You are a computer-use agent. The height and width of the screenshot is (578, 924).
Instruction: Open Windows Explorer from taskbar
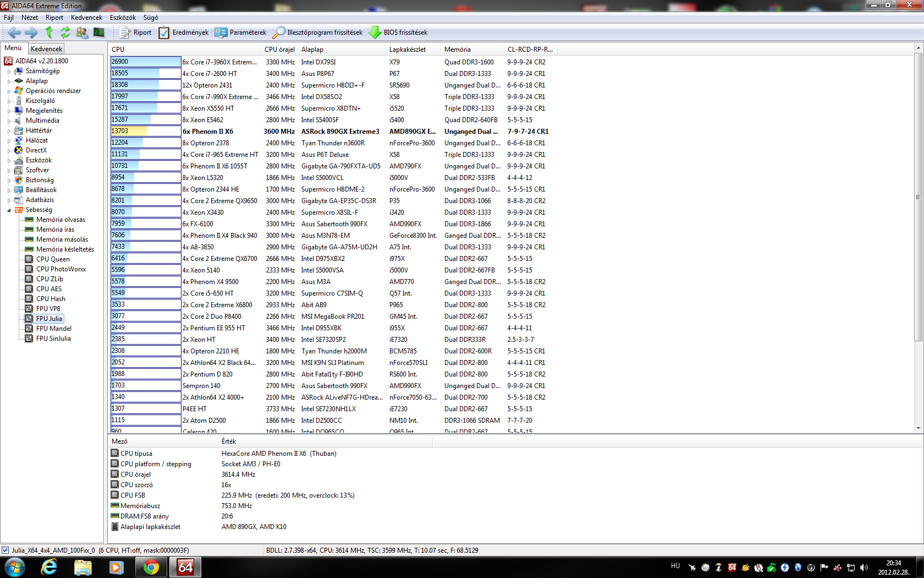[83, 567]
